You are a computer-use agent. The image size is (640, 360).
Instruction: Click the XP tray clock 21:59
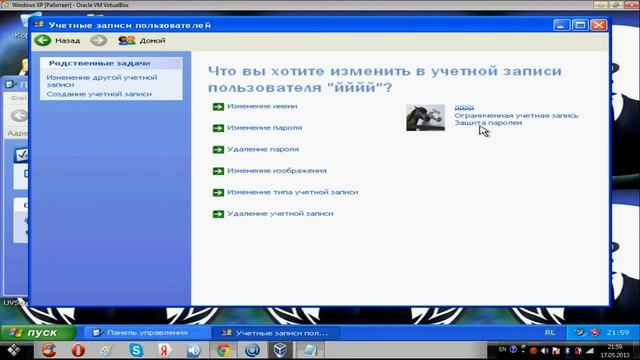pos(618,333)
